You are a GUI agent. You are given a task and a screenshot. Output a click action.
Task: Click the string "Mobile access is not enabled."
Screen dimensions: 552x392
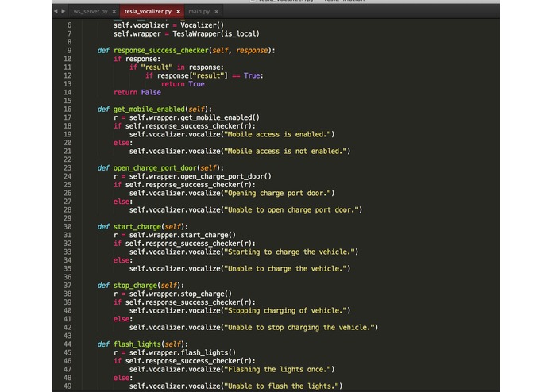(x=285, y=152)
